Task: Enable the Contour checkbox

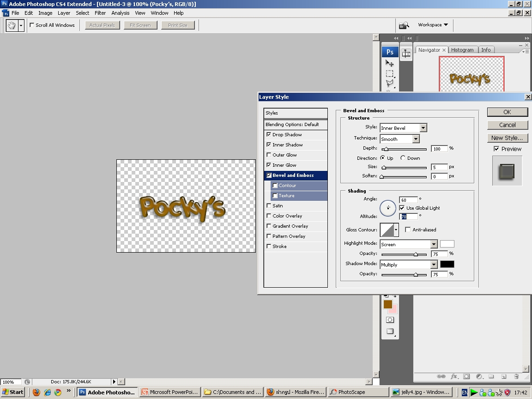Action: [275, 186]
